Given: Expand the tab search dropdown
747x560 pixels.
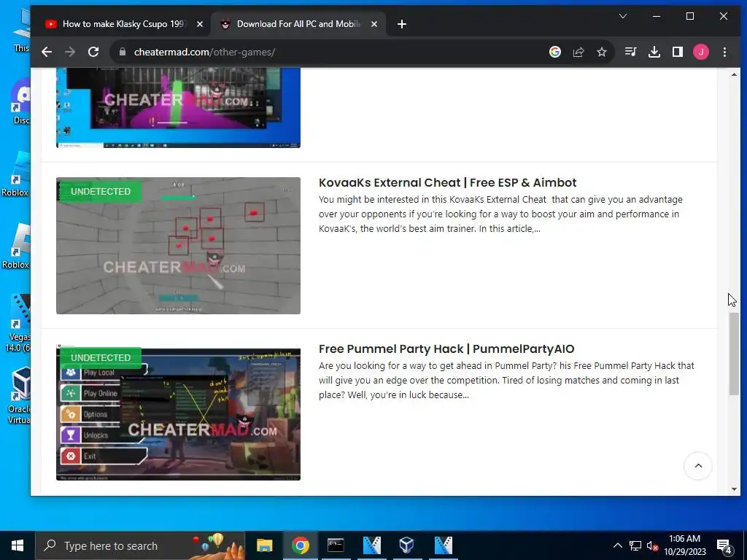Looking at the screenshot, I should click(623, 16).
